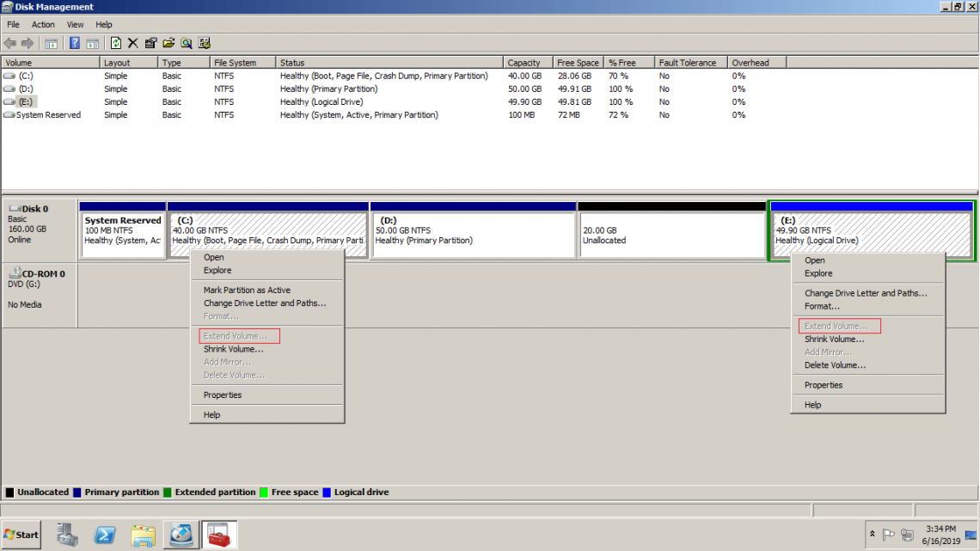Image resolution: width=980 pixels, height=551 pixels.
Task: Click Mark Partition as Active
Action: 247,291
